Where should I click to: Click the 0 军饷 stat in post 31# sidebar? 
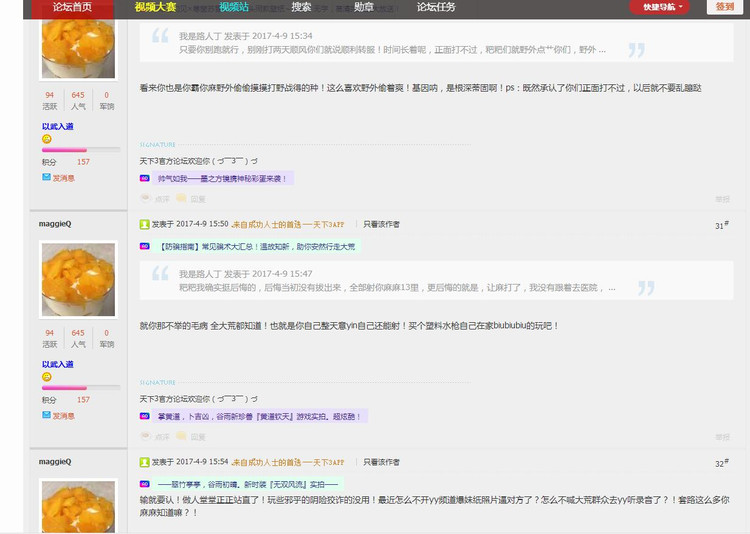coord(107,338)
